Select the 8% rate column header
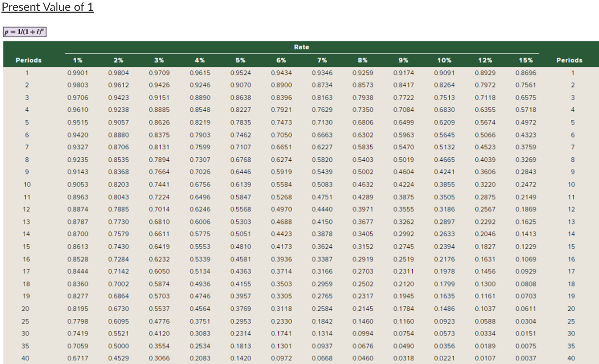 coord(363,60)
